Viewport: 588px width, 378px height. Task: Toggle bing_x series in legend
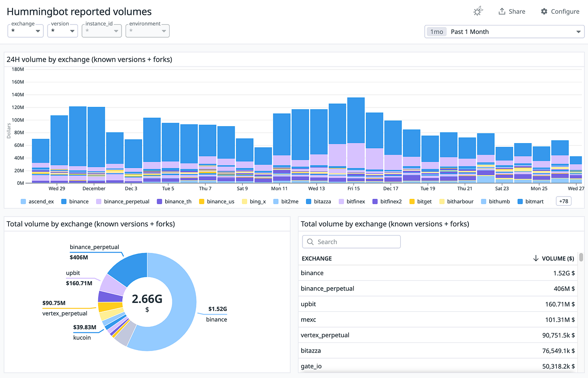pyautogui.click(x=254, y=201)
